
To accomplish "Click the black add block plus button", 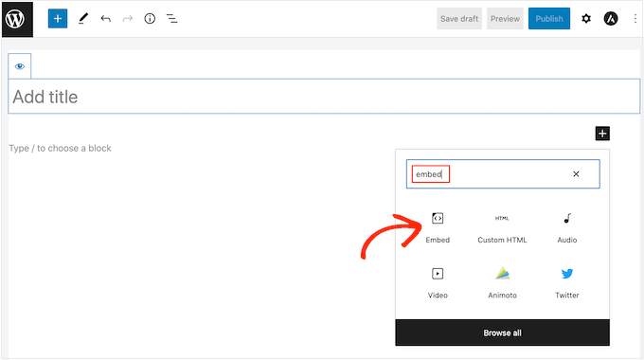I will tap(602, 134).
